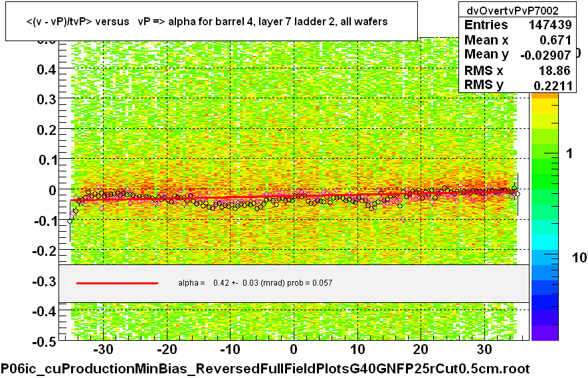Select histogram name dvOvertvPvP7002 in stats box

[512, 11]
